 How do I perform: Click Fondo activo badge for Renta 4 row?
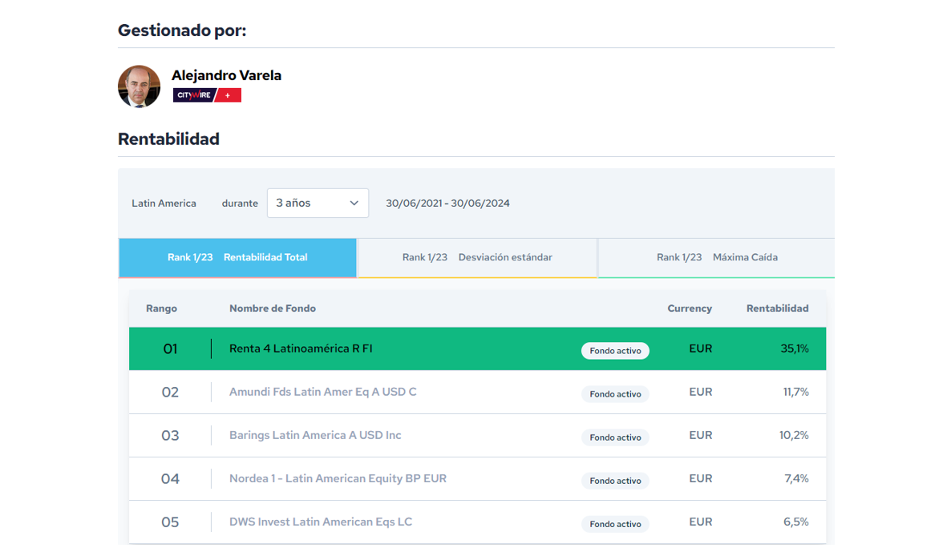[x=615, y=351]
